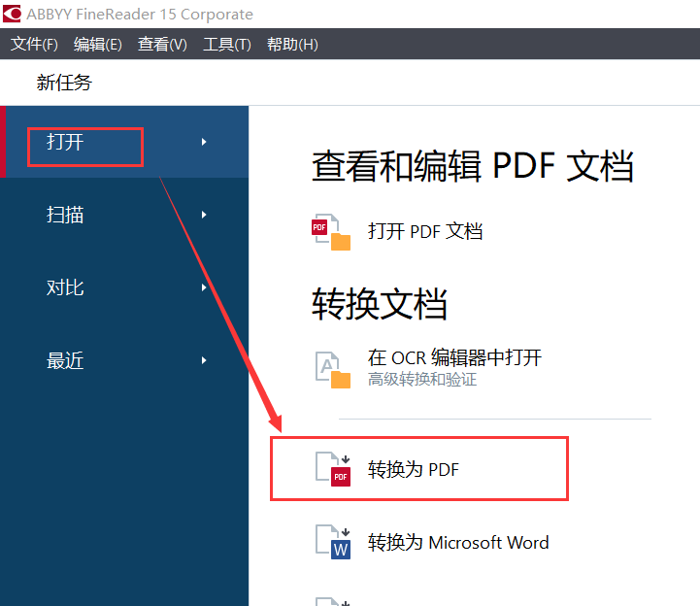
Task: Click the 查看和编辑 PDF 文档 heading
Action: tap(473, 166)
